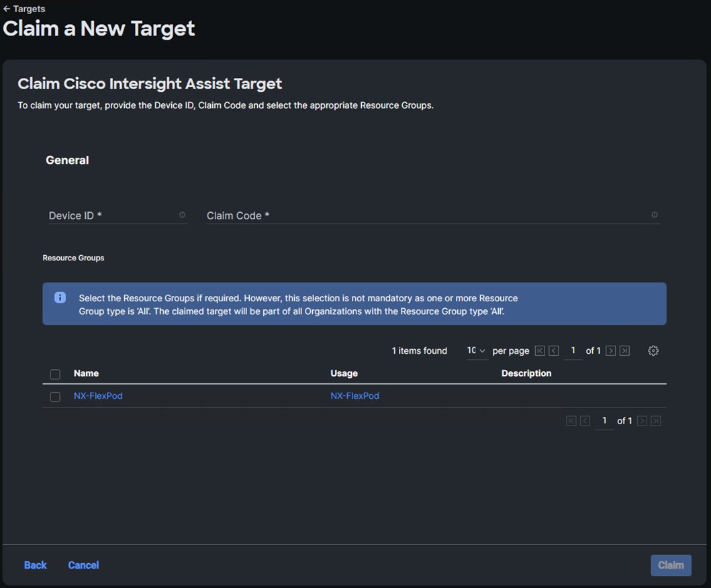Go to first page in top pagination

point(540,350)
